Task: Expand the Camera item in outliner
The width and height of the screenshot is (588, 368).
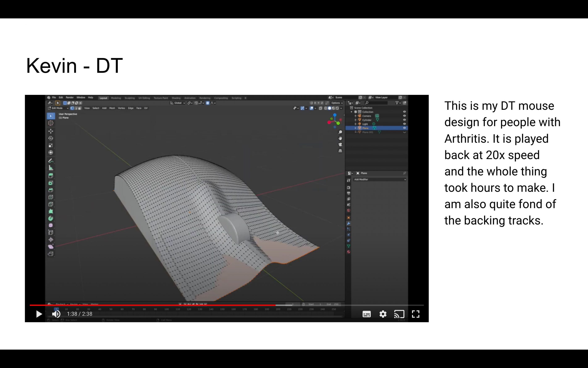Action: 356,116
